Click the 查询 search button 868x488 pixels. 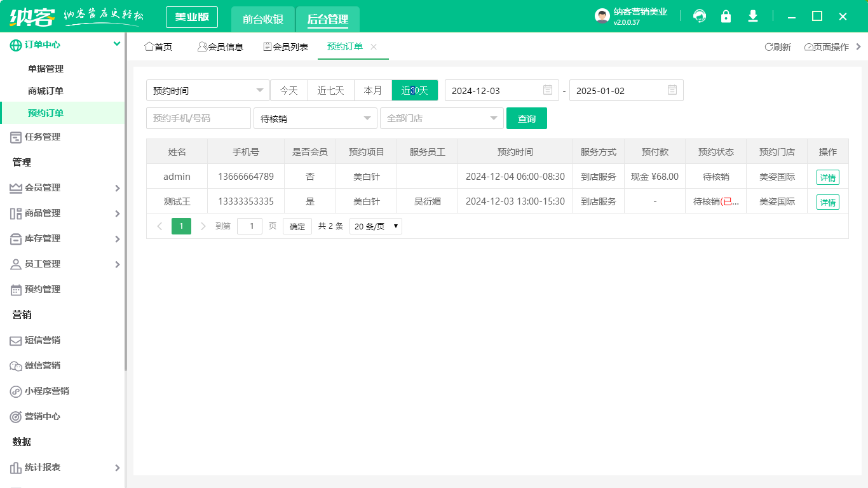point(527,118)
